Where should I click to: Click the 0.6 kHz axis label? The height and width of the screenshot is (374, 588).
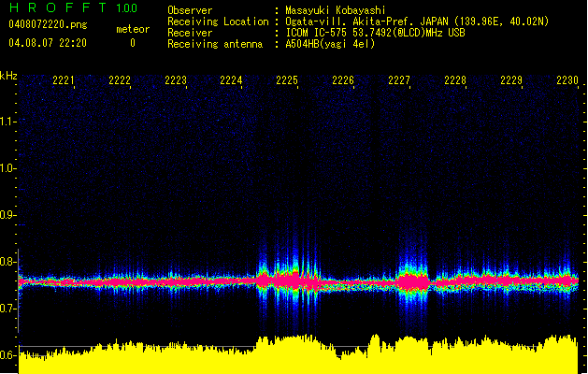tap(8, 355)
